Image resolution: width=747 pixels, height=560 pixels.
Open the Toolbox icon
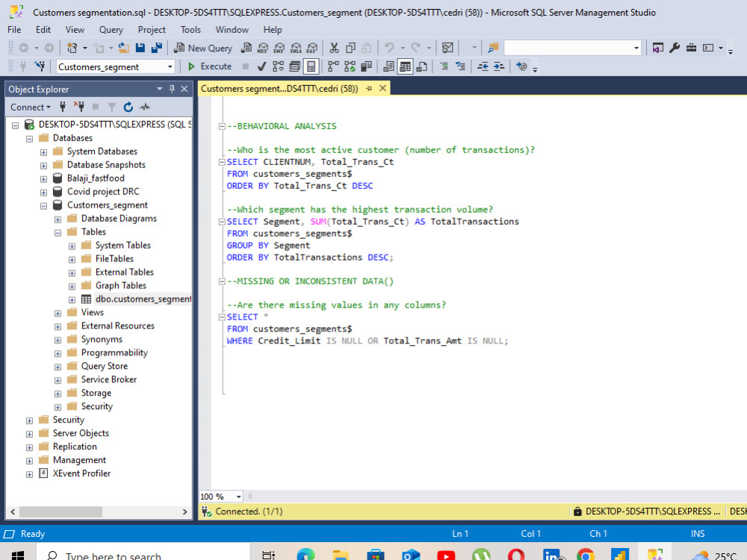point(691,48)
